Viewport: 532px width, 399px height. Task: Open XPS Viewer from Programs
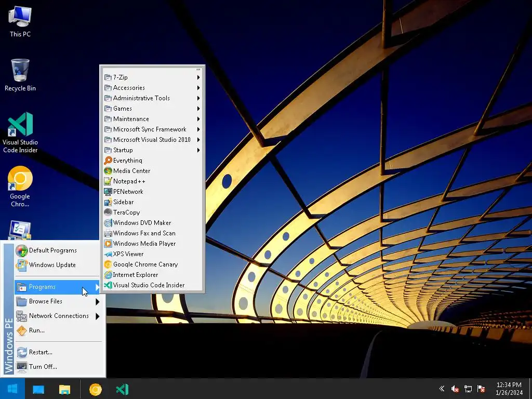tap(152, 254)
